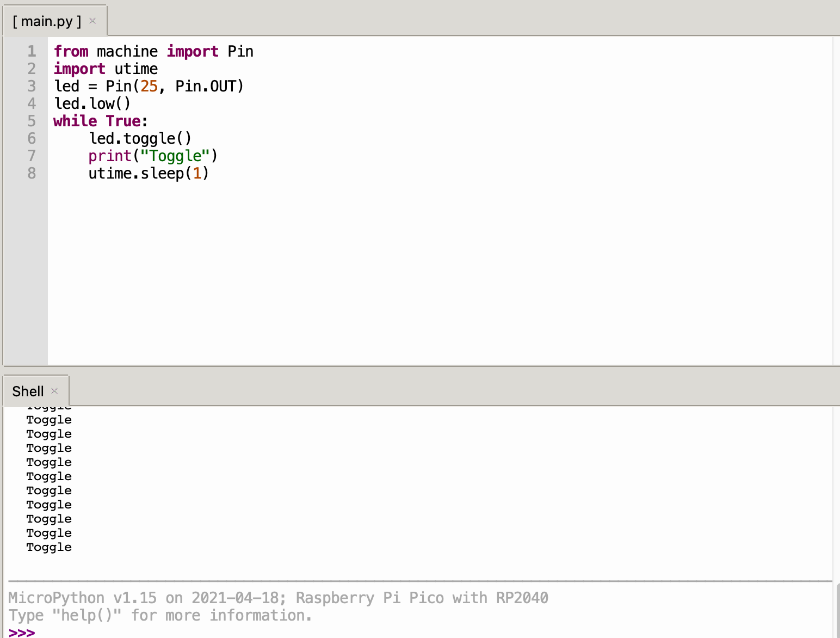Close the main.py tab
Image resolution: width=840 pixels, height=638 pixels.
92,21
